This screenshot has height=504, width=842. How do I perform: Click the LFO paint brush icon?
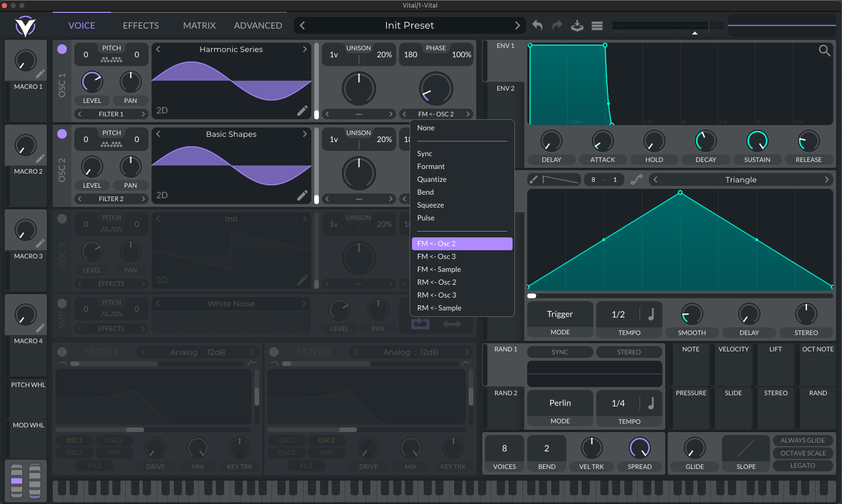pyautogui.click(x=533, y=179)
